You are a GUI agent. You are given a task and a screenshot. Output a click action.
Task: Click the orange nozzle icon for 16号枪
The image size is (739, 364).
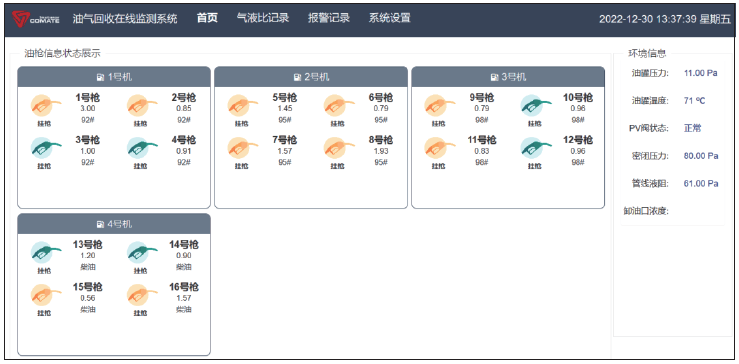tap(141, 295)
